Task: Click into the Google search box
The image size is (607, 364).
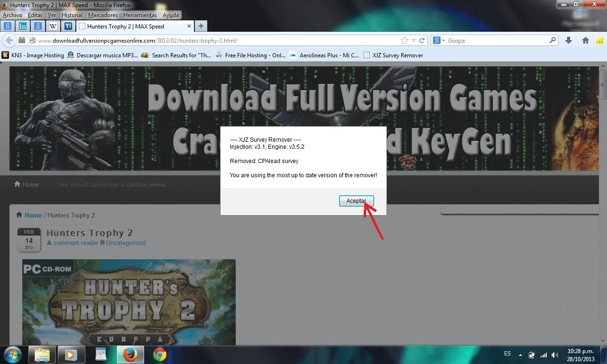Action: [x=498, y=41]
